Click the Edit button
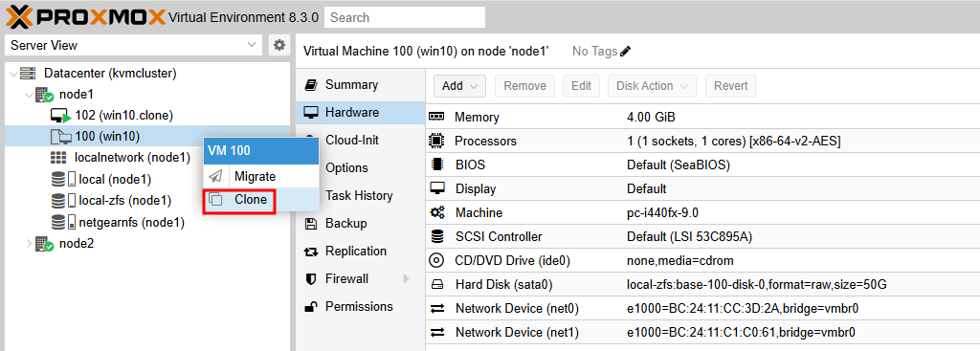 coord(581,86)
